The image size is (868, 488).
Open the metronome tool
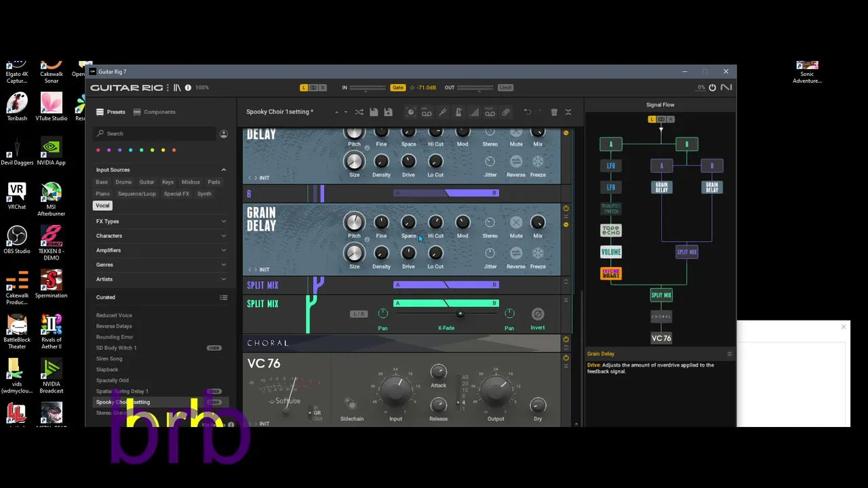coord(458,112)
